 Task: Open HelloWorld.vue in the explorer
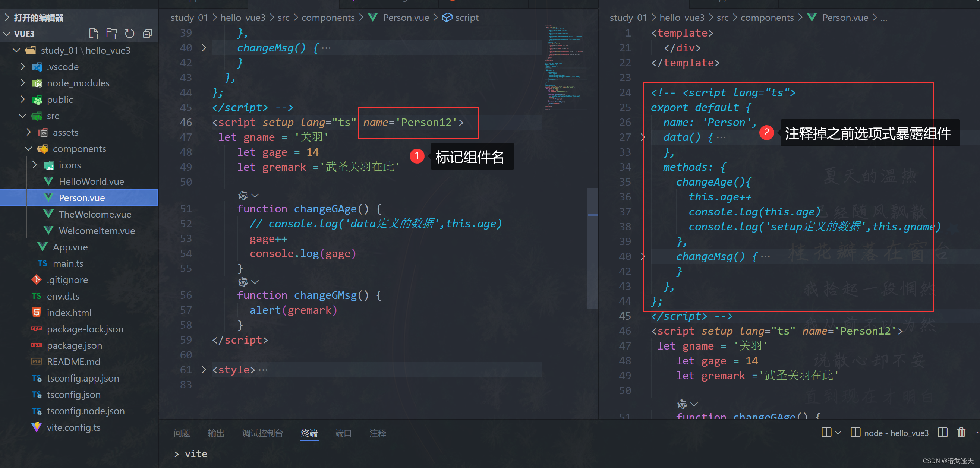[91, 181]
